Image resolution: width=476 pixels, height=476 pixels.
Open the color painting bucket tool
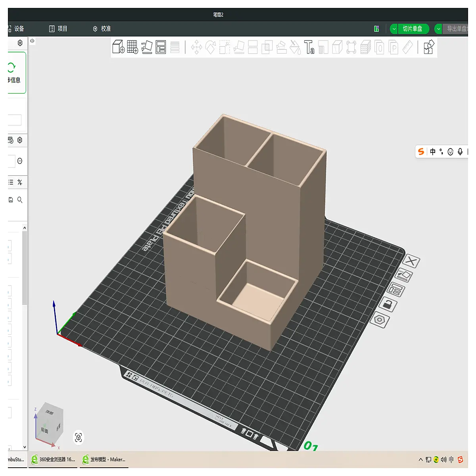[295, 47]
